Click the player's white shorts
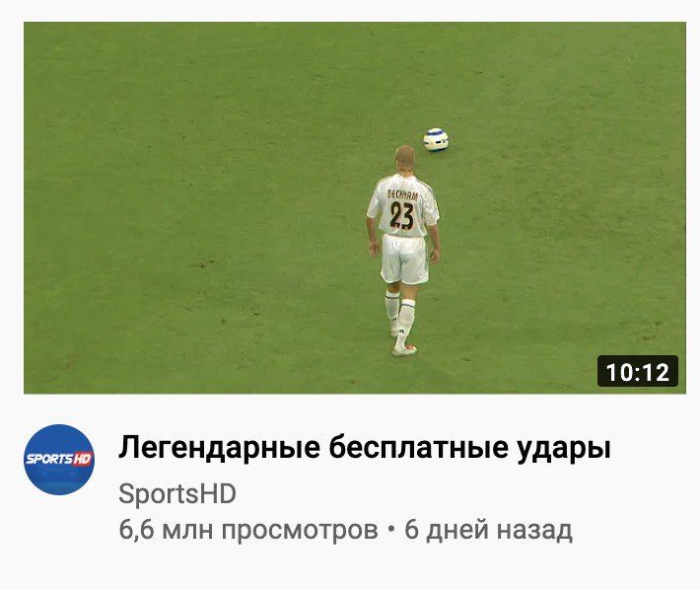The width and height of the screenshot is (700, 590). pyautogui.click(x=404, y=259)
